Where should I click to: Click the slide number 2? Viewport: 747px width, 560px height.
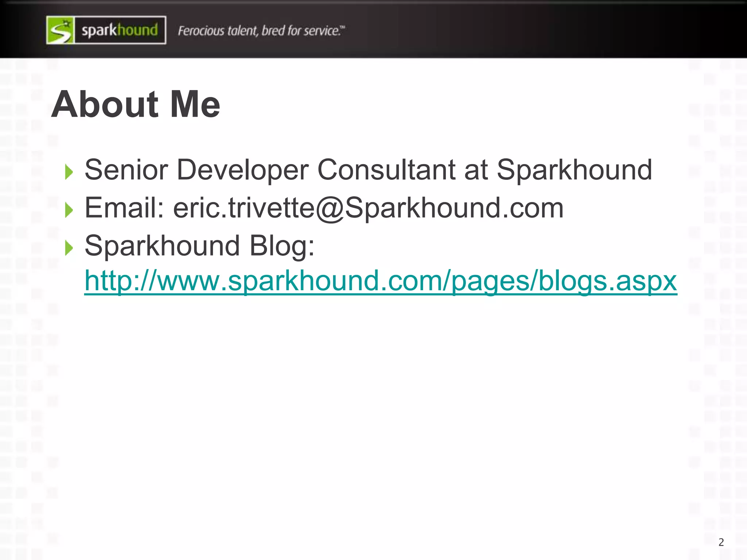[721, 542]
